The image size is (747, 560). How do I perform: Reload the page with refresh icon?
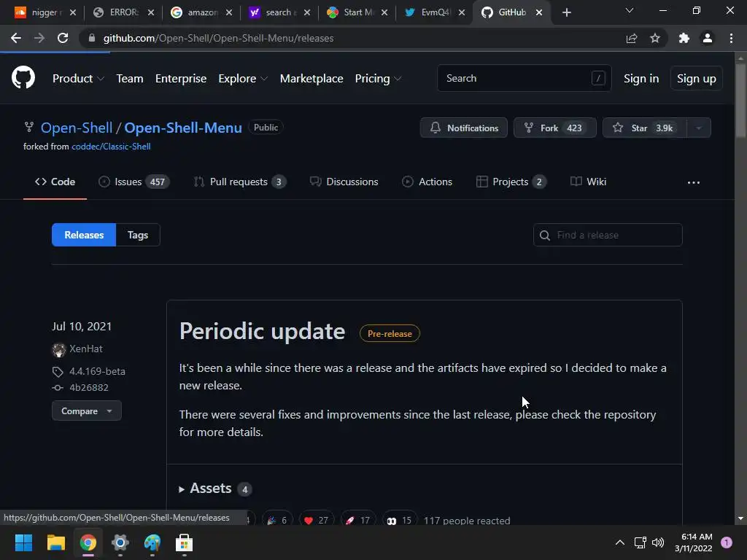point(63,38)
